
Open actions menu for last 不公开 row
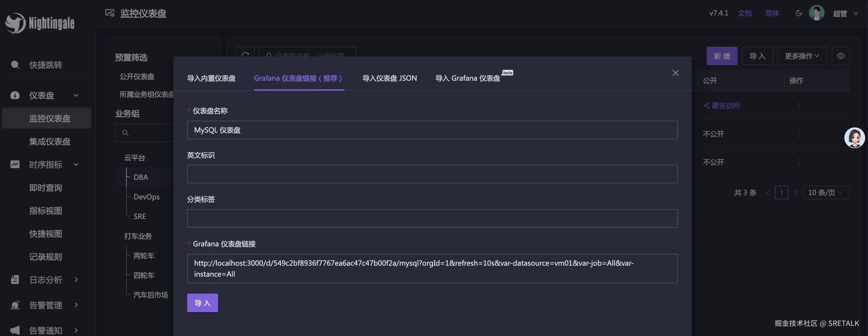(799, 162)
